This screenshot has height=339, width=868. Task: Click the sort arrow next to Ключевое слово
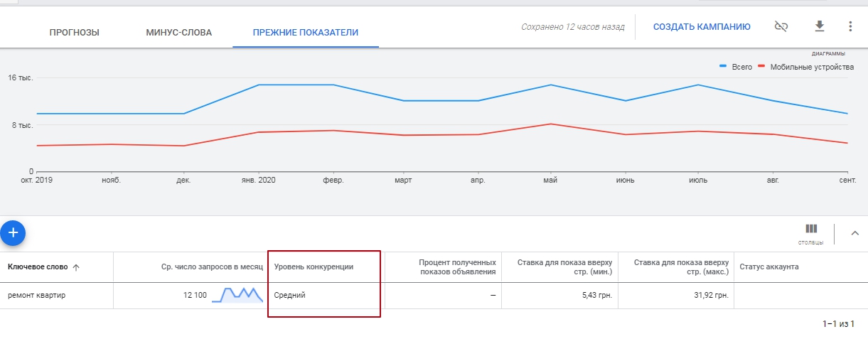point(76,267)
